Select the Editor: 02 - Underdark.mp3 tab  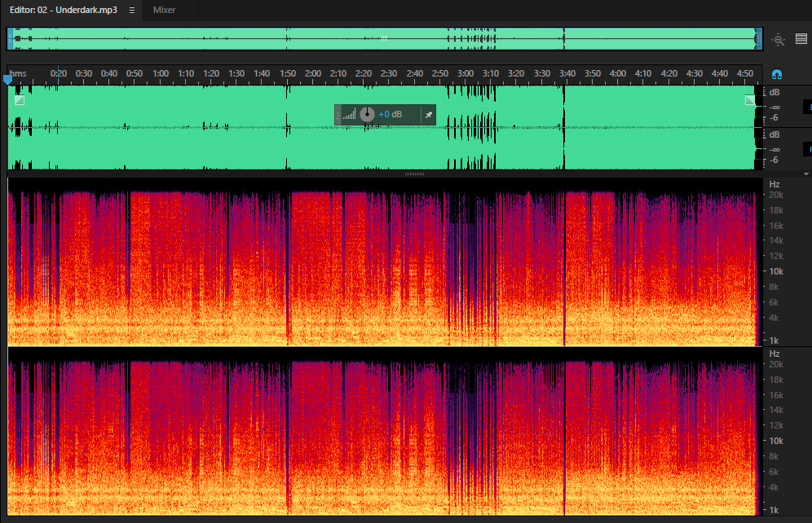coord(63,10)
